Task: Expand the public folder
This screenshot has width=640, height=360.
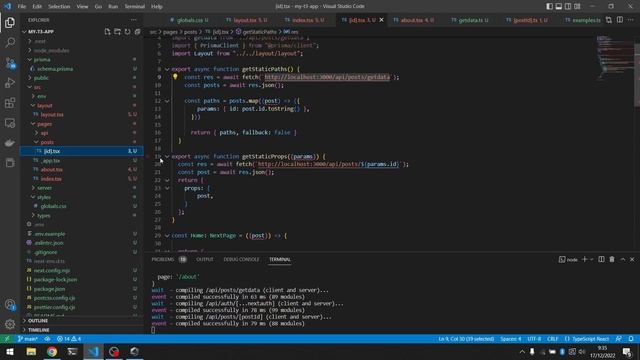Action: click(x=30, y=78)
